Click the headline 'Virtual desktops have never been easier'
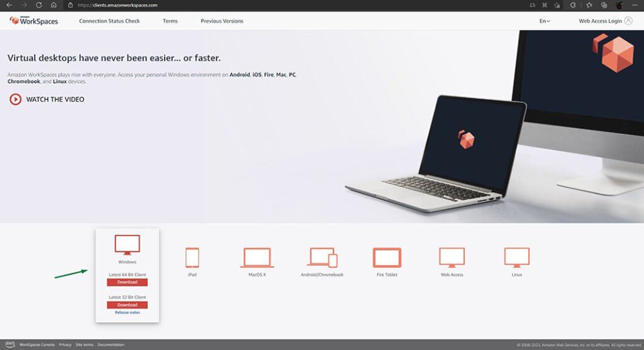Viewport: 644px width, 350px height. point(114,58)
